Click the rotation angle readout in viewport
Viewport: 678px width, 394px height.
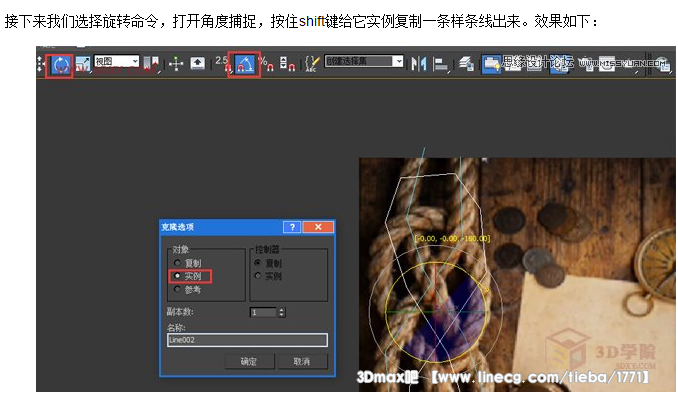tap(452, 238)
